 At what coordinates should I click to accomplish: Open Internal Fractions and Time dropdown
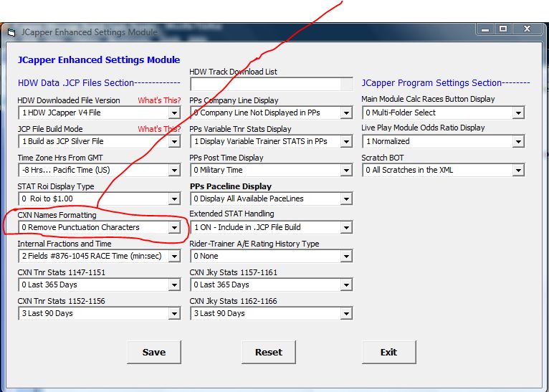click(x=174, y=257)
